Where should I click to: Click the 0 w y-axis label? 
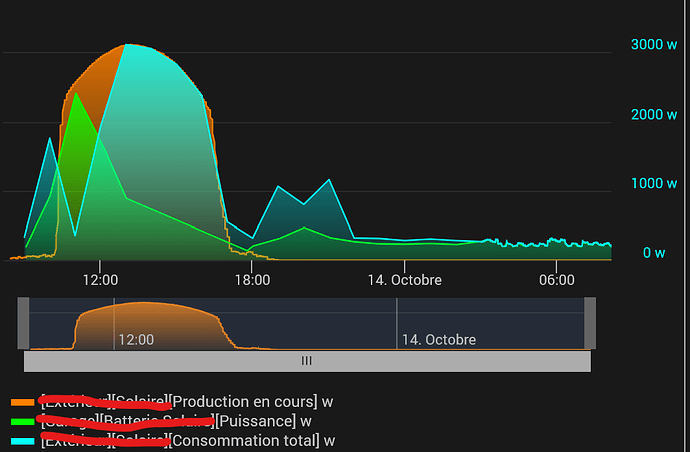point(654,253)
